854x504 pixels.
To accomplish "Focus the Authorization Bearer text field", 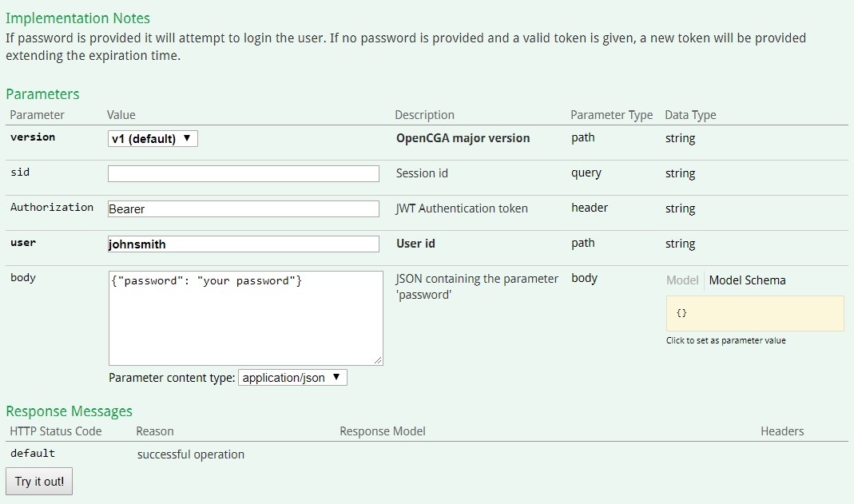I will tap(243, 208).
